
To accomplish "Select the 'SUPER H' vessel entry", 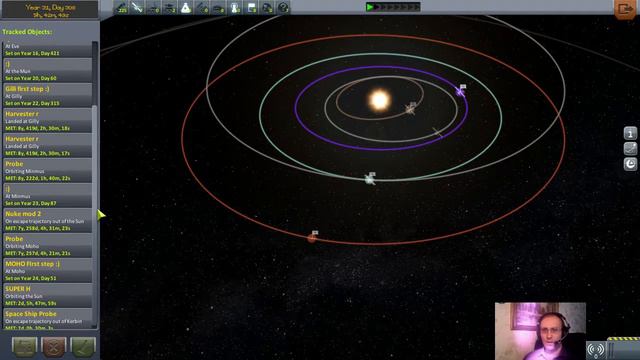I will point(47,296).
